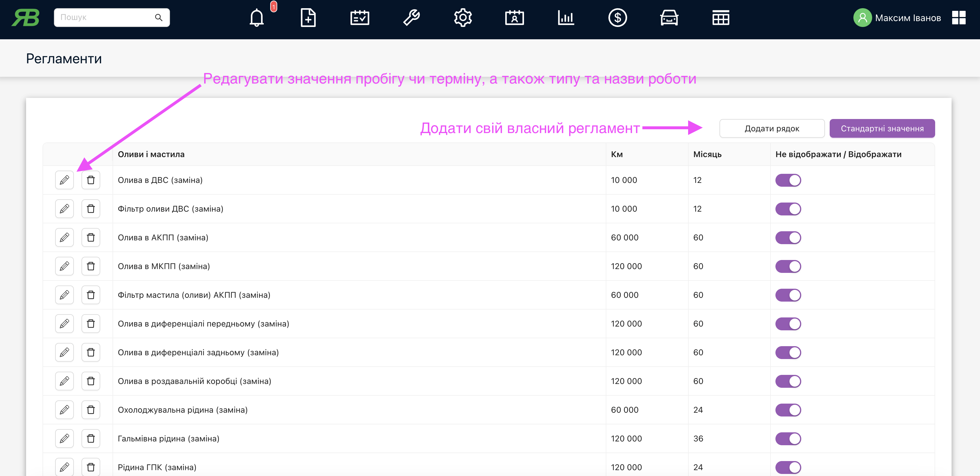Click the green user avatar icon
This screenshot has height=476, width=980.
(x=862, y=18)
